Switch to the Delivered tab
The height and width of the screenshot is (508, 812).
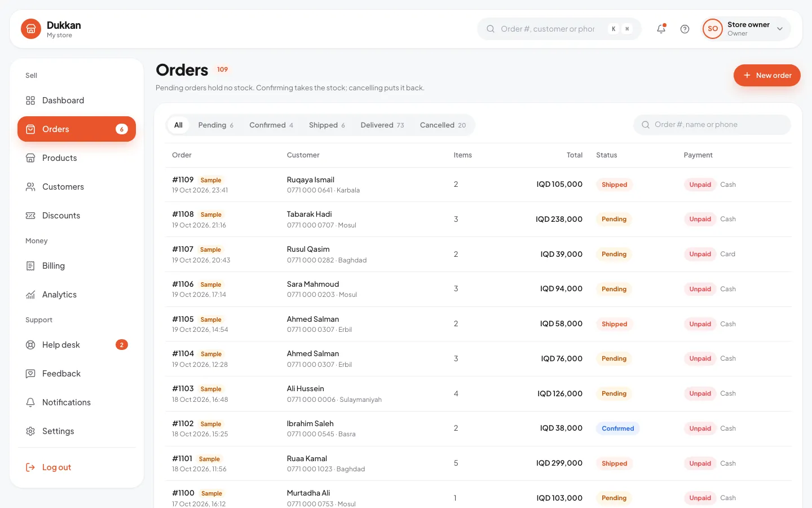pos(382,125)
